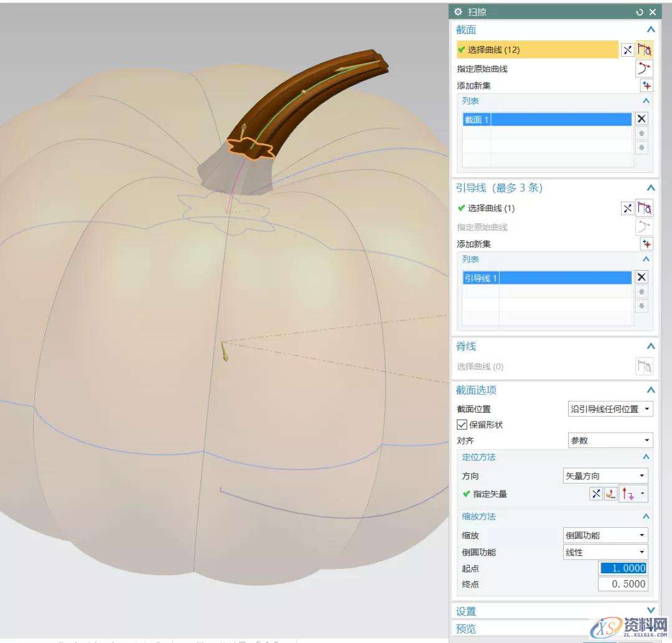Click Reverse Direction icon in Section group

[x=627, y=50]
